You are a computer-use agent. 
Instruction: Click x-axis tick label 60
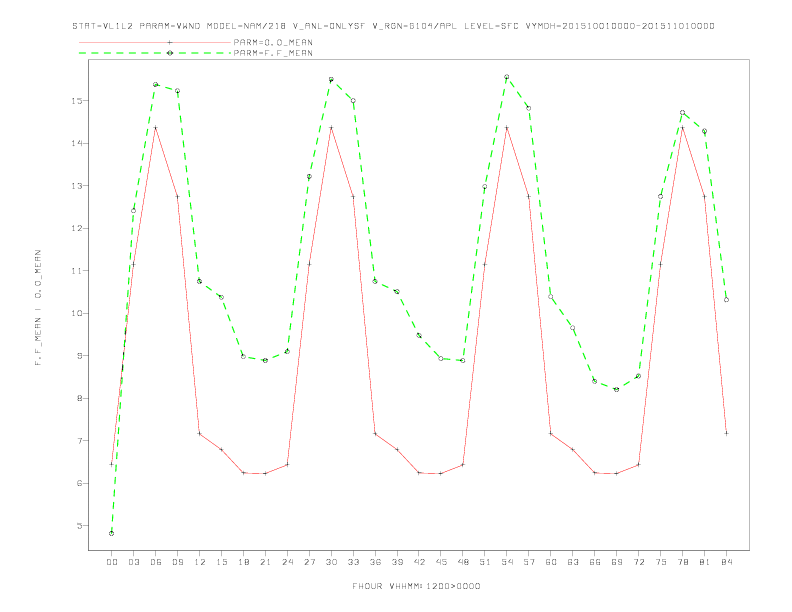click(551, 562)
